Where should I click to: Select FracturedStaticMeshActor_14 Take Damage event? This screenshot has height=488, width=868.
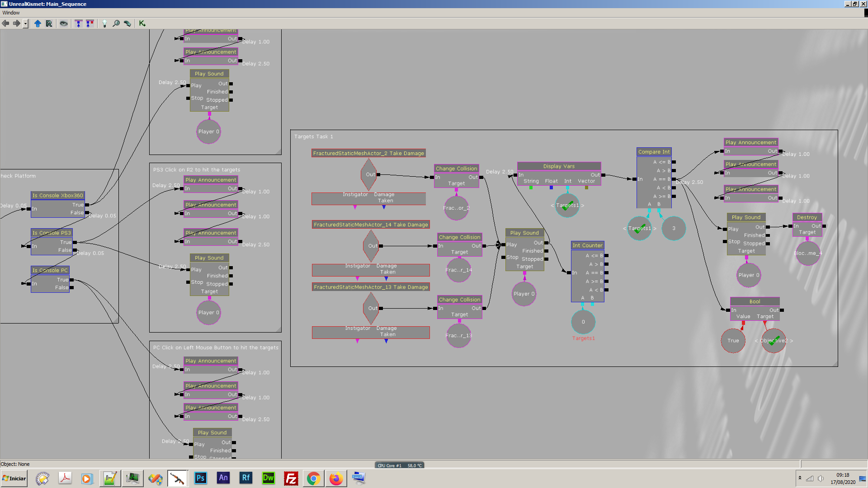(371, 225)
